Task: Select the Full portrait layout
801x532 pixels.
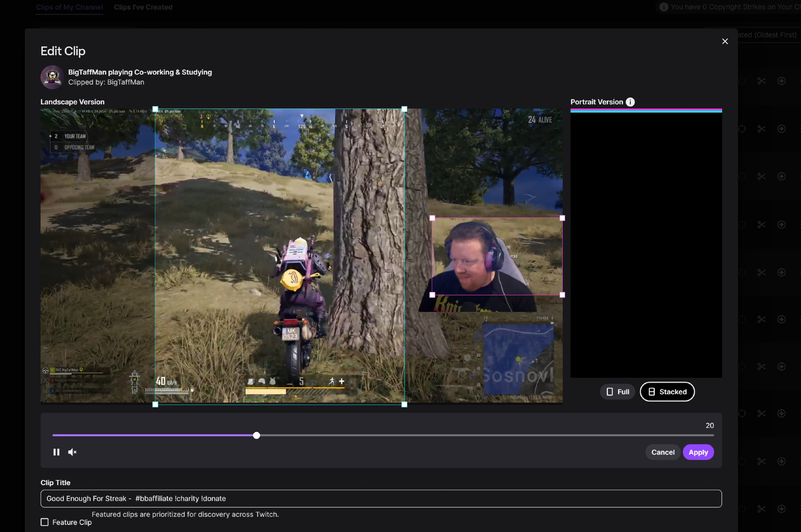Action: [x=618, y=392]
